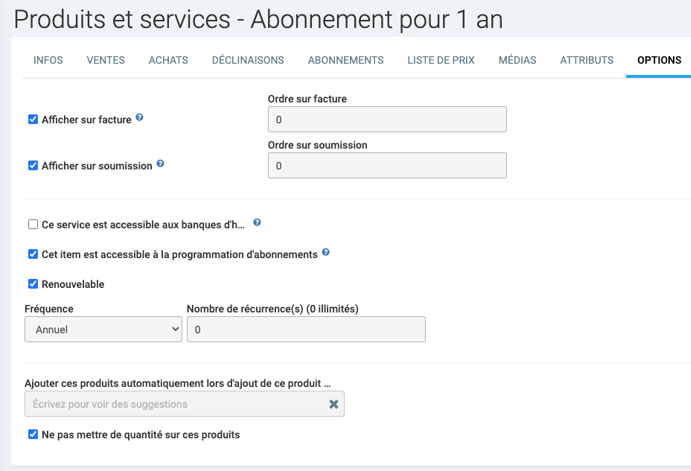Open the Ventes tab
691x471 pixels.
pyautogui.click(x=106, y=61)
